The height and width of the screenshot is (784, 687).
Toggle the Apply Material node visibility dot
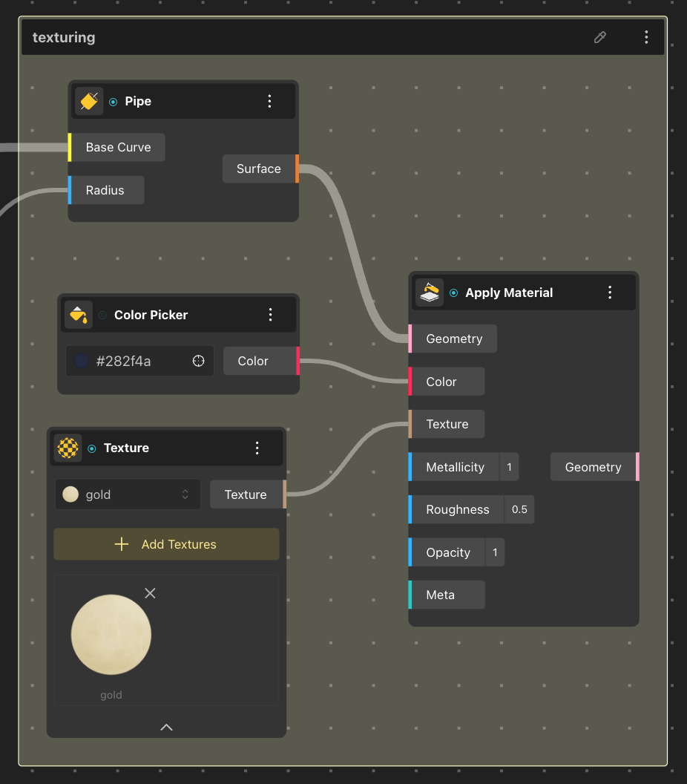(x=453, y=293)
